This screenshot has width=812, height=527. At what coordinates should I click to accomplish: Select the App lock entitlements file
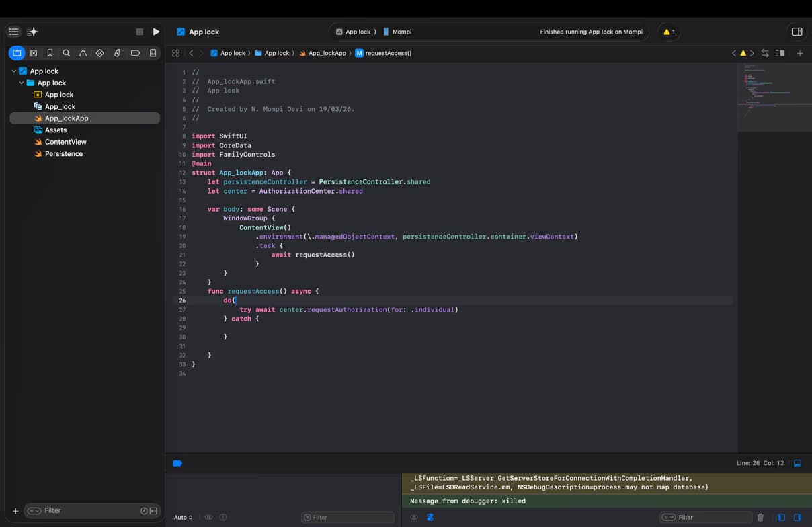coord(59,95)
